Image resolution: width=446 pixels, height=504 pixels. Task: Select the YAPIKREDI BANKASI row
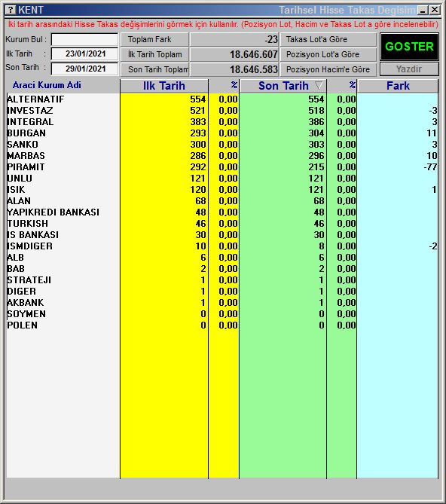tap(222, 212)
